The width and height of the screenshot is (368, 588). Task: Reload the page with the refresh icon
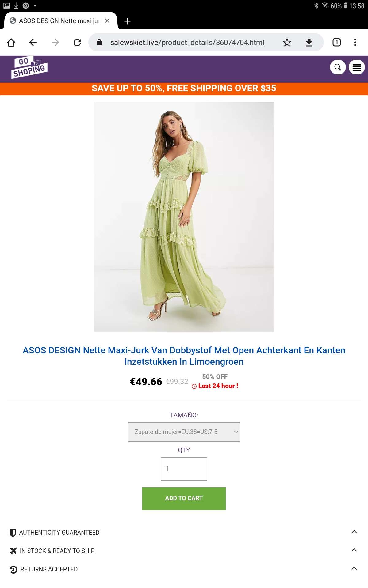tap(77, 42)
